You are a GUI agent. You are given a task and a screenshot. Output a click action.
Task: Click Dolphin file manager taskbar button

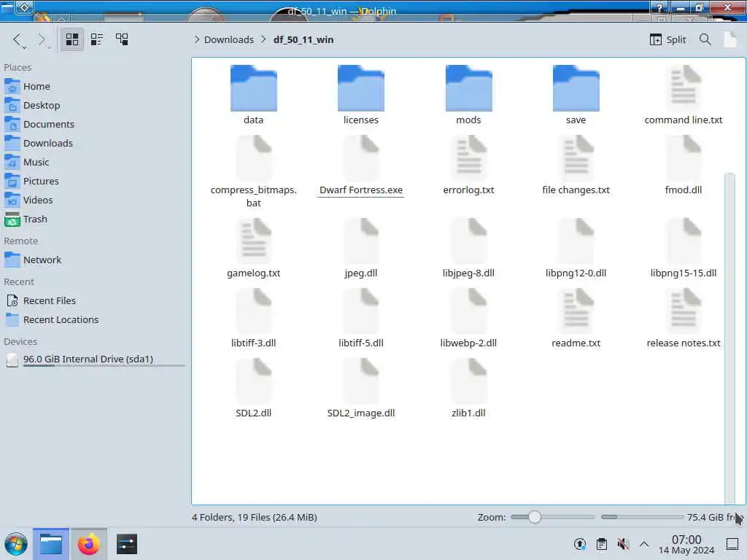[51, 544]
